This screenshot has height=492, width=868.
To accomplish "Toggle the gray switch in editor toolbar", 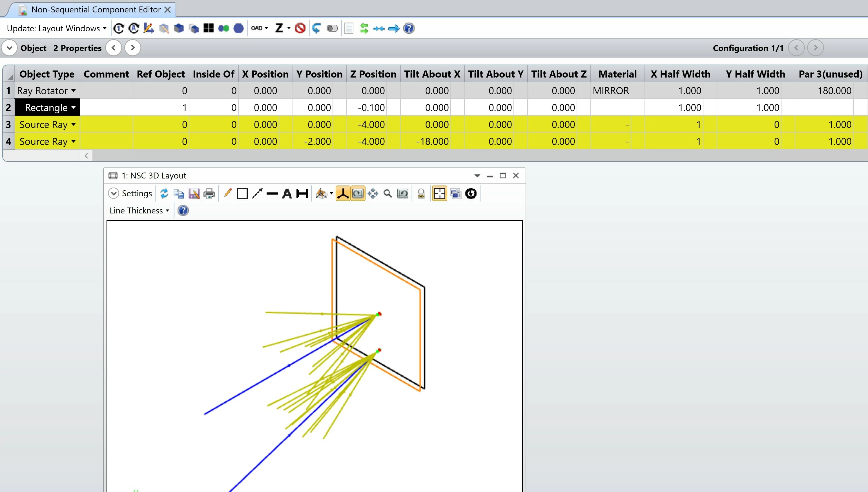I will tap(332, 28).
